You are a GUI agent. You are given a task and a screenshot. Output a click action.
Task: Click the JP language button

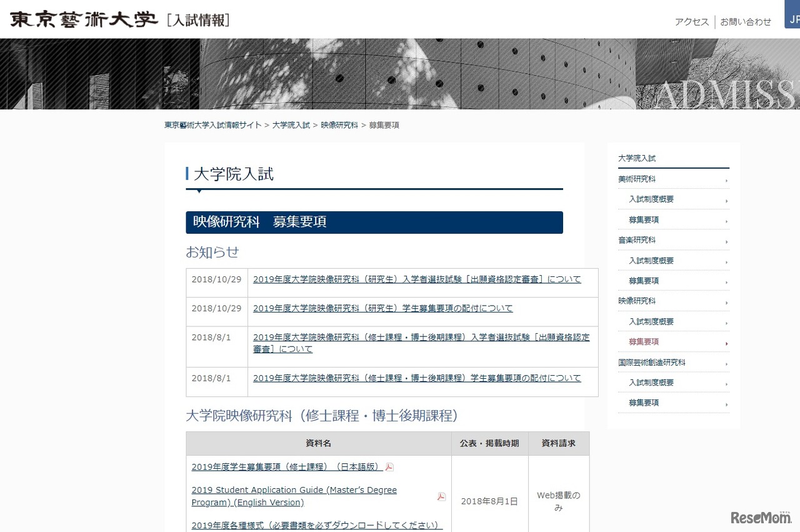pos(794,19)
